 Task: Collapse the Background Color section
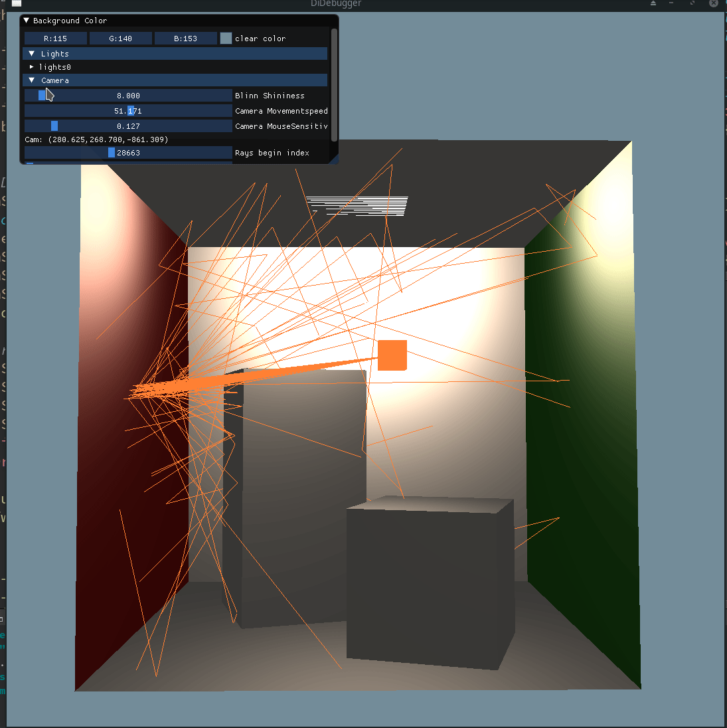(x=27, y=21)
